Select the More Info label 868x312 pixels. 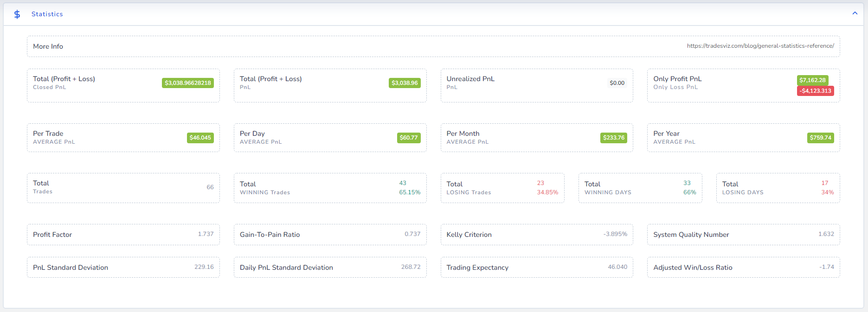click(48, 46)
